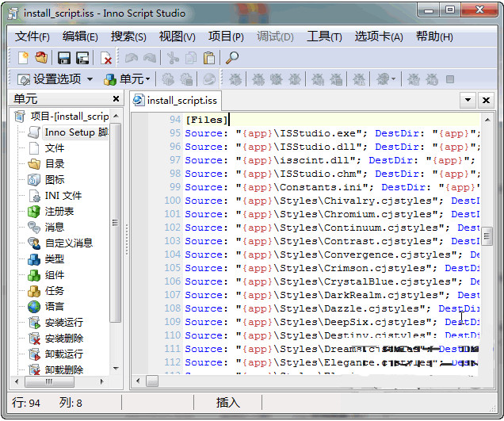The width and height of the screenshot is (504, 421).
Task: Click the Find magnifier icon
Action: tap(232, 58)
